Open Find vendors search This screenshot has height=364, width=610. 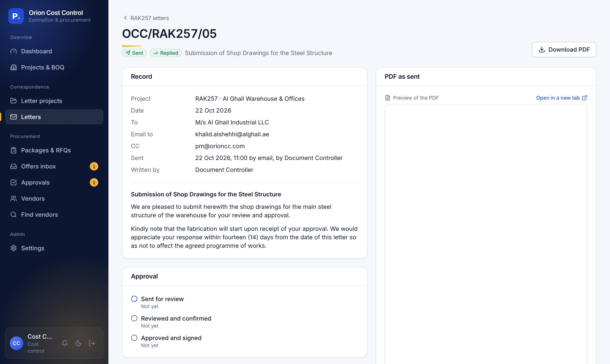(54, 214)
